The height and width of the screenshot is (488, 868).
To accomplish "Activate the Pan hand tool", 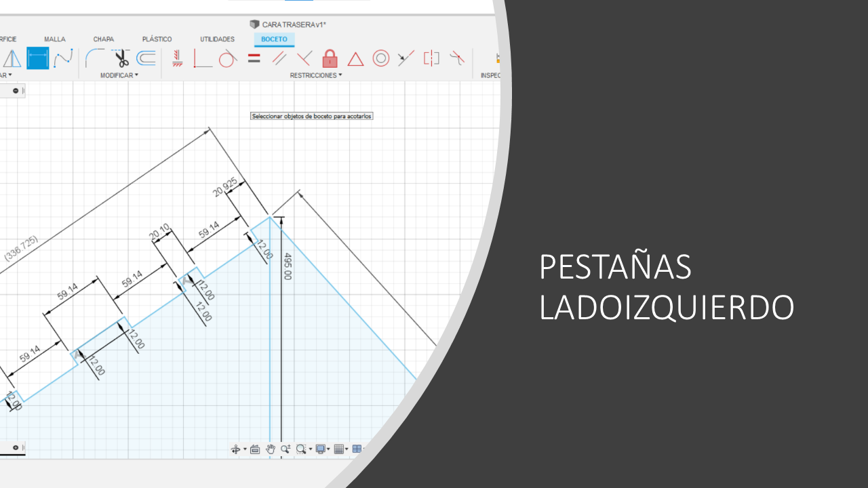I will click(x=270, y=449).
